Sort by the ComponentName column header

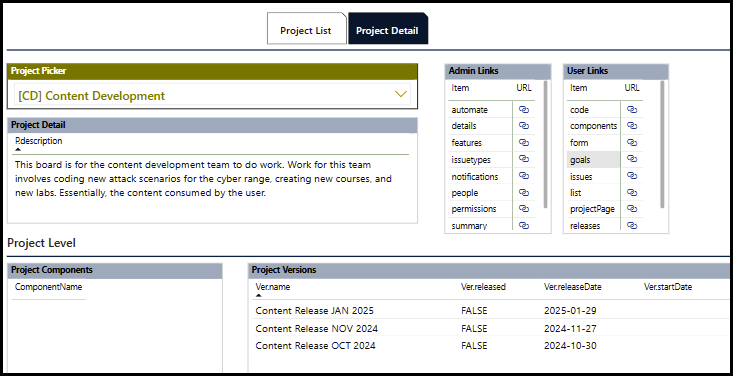tap(49, 287)
